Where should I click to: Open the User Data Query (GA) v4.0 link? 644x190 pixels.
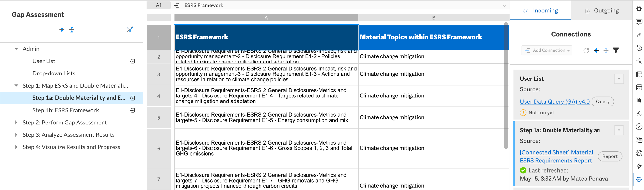pyautogui.click(x=555, y=101)
